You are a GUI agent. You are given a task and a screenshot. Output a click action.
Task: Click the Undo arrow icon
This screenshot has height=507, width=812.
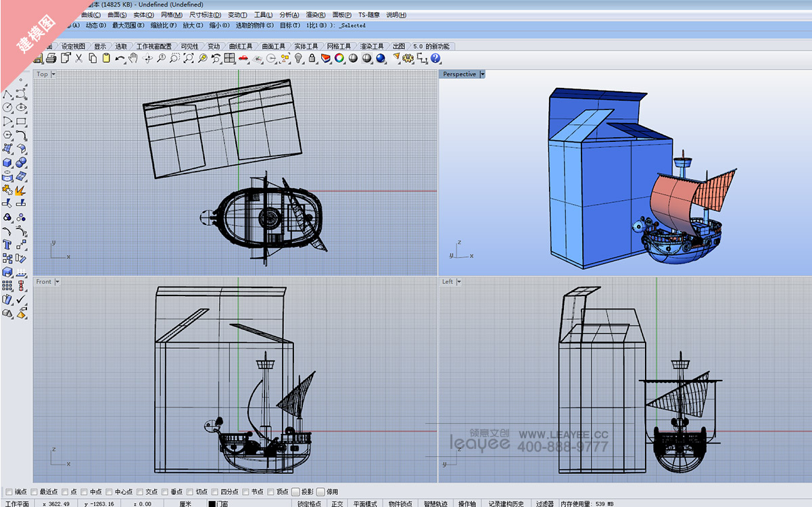(120, 59)
